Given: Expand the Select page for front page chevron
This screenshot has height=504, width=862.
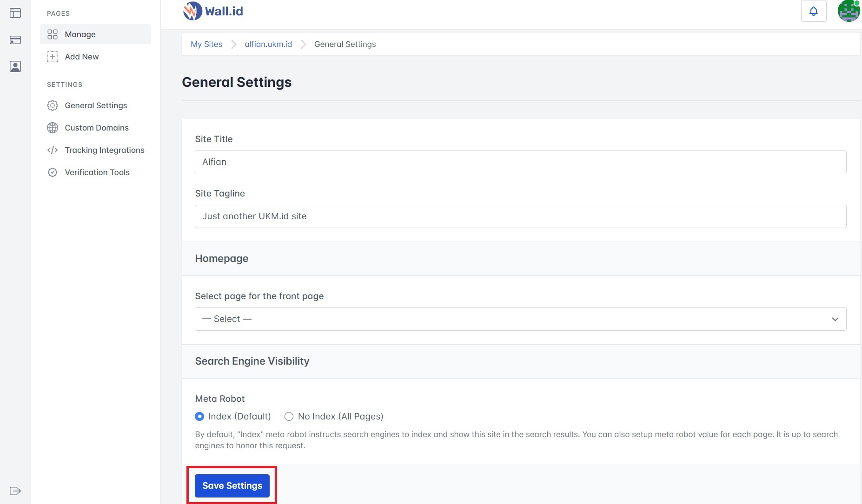Looking at the screenshot, I should coord(835,319).
